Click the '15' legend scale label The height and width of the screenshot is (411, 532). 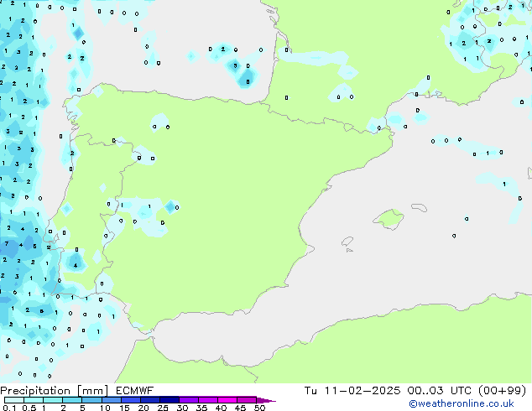(124, 408)
